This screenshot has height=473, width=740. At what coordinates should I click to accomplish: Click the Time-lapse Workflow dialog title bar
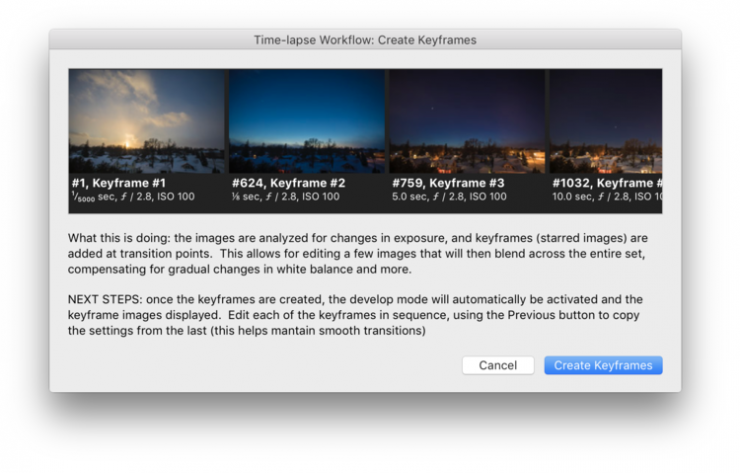tap(365, 40)
